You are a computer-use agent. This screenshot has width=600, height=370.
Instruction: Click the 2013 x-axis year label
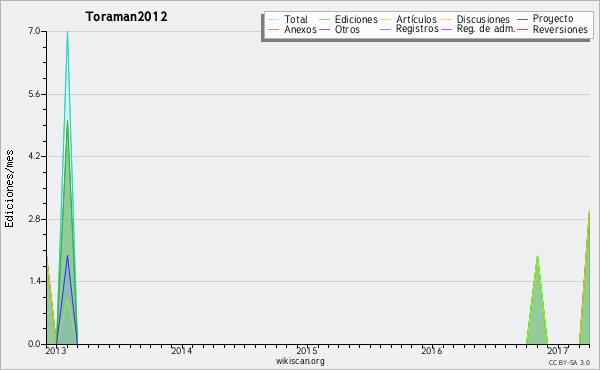[x=56, y=350]
